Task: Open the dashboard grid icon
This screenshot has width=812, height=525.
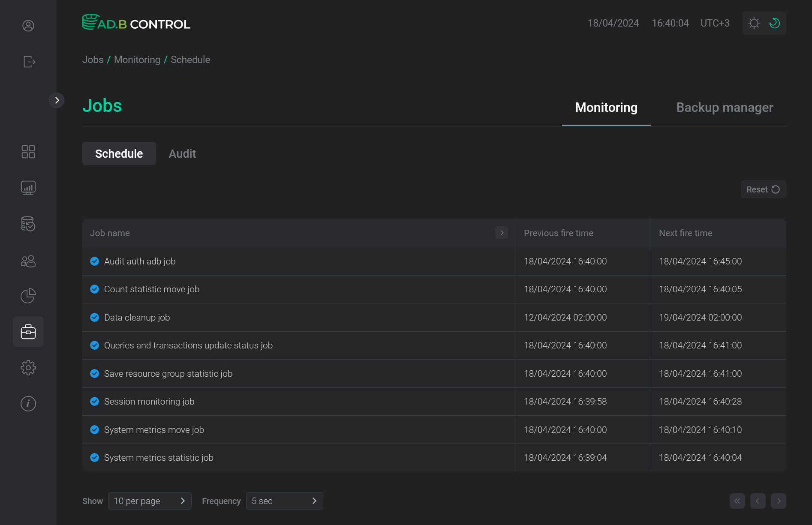Action: point(28,151)
